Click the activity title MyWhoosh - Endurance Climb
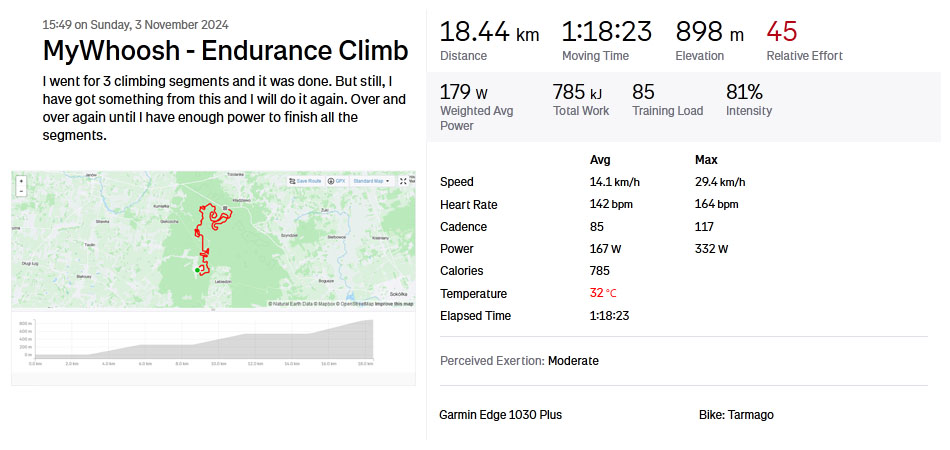 point(226,50)
